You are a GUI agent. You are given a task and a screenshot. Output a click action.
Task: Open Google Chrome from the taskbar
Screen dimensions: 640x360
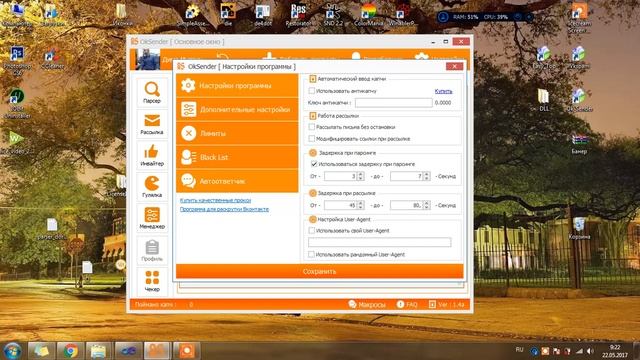[x=71, y=351]
